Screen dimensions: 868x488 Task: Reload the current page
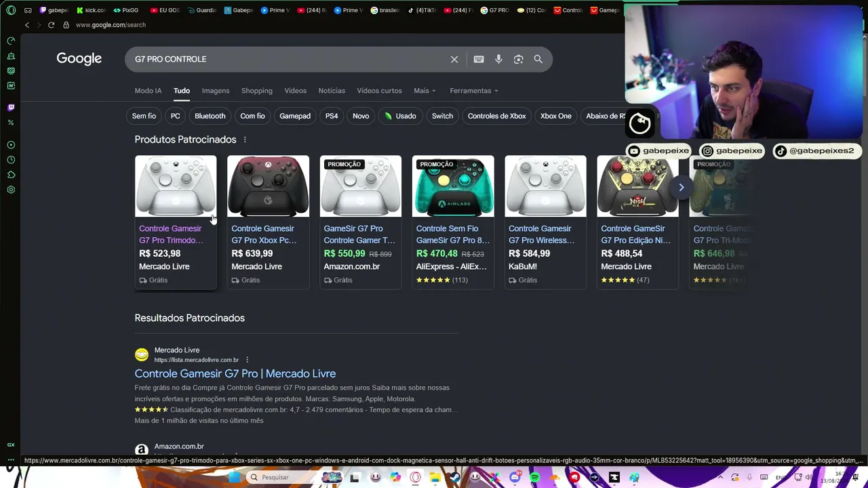[x=51, y=25]
